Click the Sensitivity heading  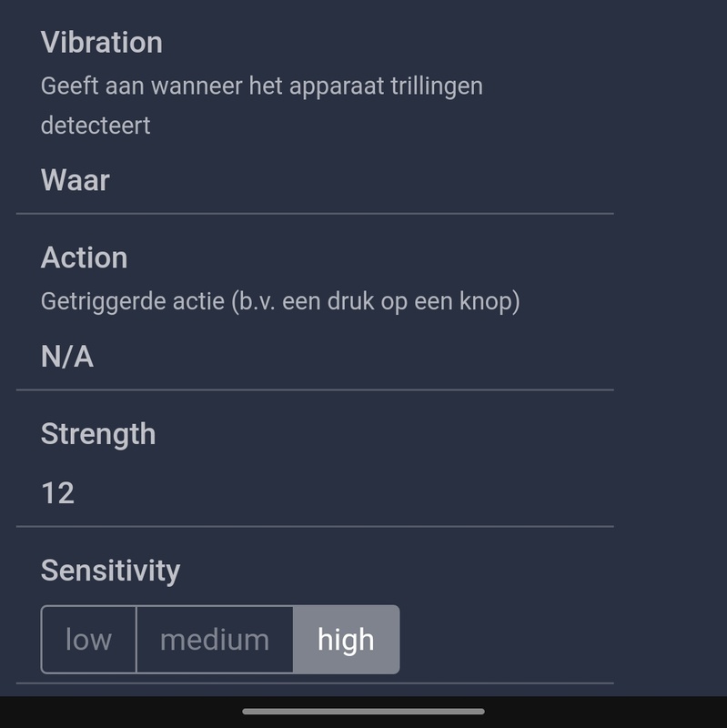[110, 571]
